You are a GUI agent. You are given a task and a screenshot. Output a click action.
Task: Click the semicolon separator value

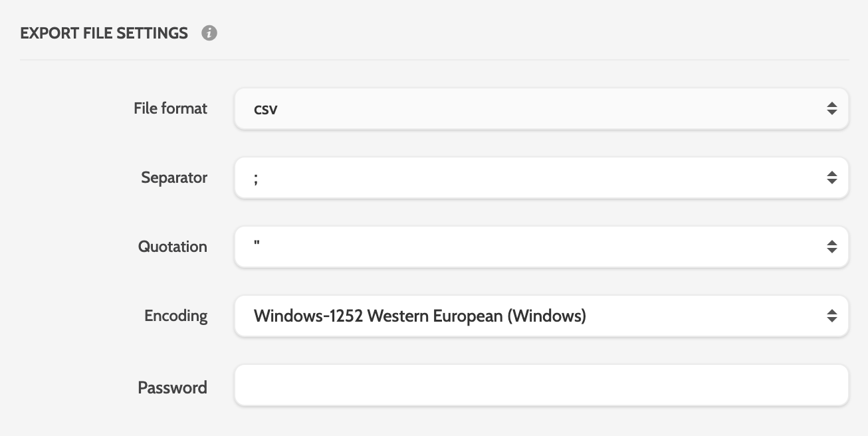click(256, 178)
